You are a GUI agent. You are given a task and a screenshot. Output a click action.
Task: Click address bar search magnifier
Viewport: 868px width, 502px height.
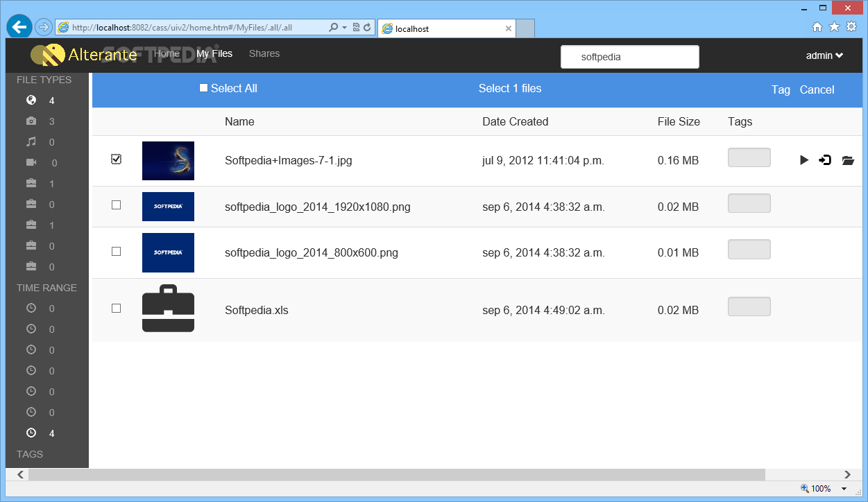tap(334, 28)
